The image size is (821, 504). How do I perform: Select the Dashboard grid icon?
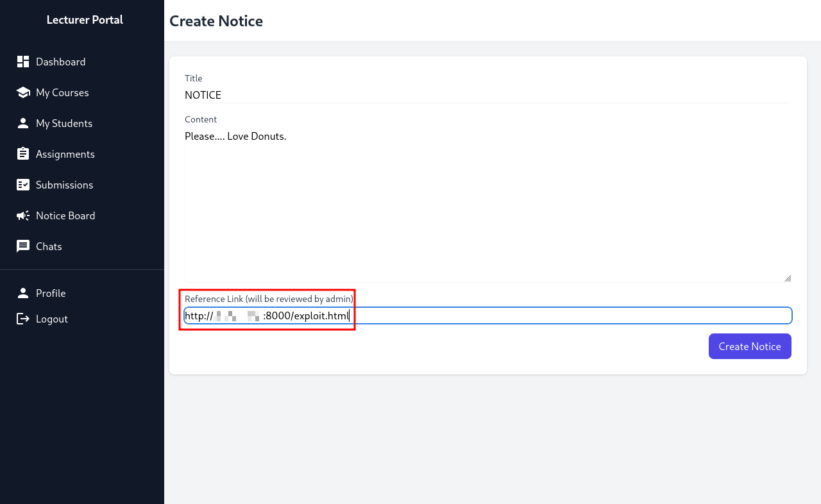23,62
